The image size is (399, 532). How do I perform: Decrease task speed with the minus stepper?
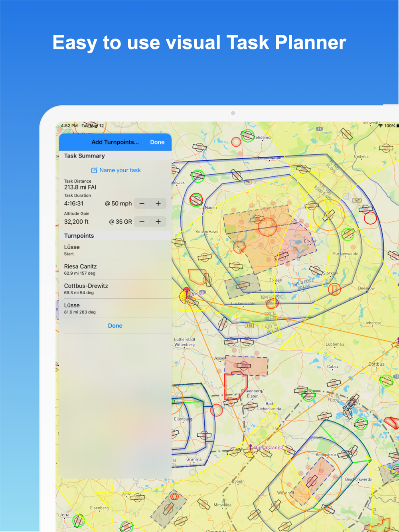142,203
